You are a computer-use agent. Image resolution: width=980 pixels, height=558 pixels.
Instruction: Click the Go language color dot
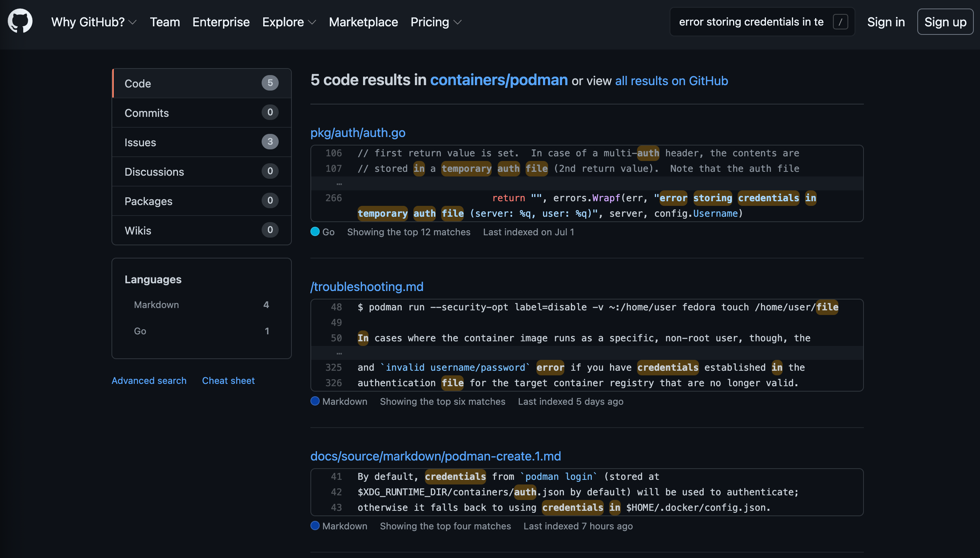tap(315, 232)
